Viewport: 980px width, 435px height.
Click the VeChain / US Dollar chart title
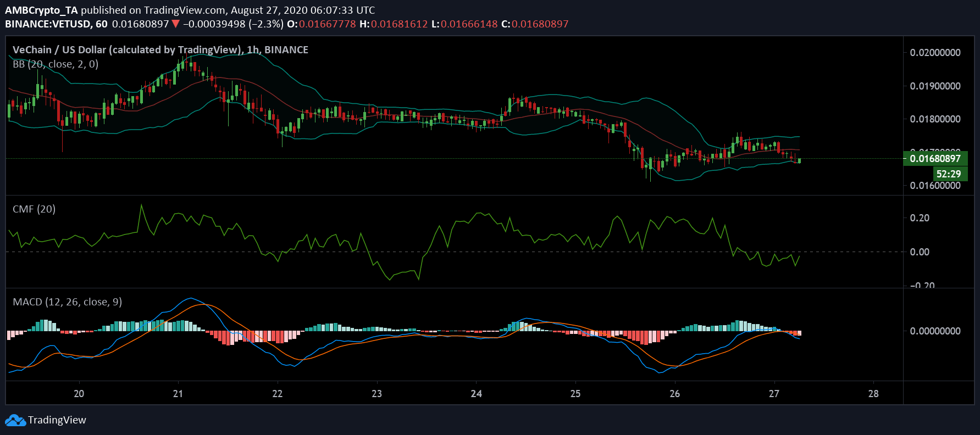[126, 50]
